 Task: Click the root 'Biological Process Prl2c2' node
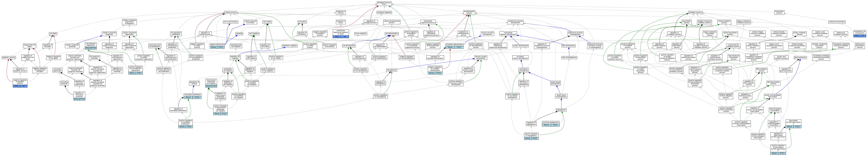coord(384,3)
